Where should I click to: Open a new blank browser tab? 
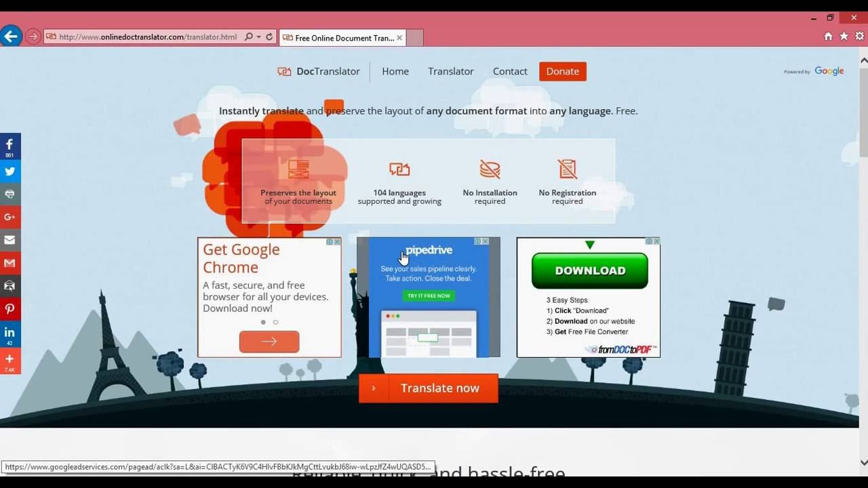(x=415, y=38)
